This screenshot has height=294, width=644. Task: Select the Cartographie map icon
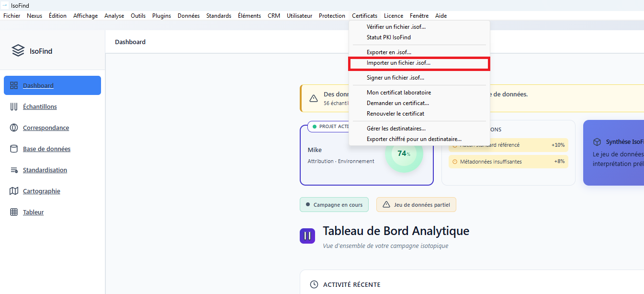(13, 190)
